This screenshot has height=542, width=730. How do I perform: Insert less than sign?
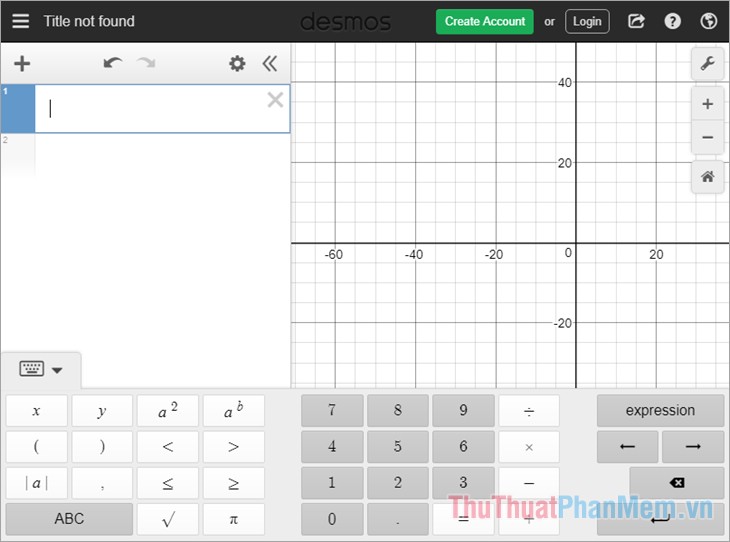point(168,447)
